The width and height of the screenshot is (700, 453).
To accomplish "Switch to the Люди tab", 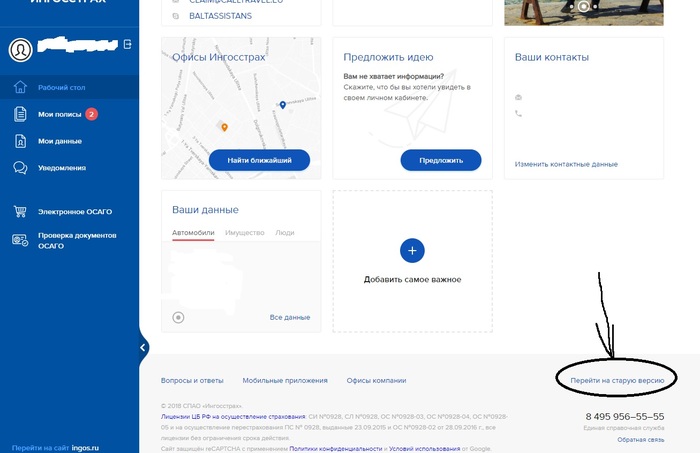I will tap(285, 232).
